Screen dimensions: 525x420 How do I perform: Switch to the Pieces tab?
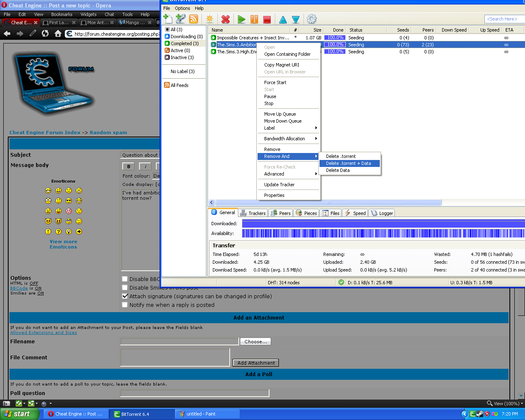[306, 213]
